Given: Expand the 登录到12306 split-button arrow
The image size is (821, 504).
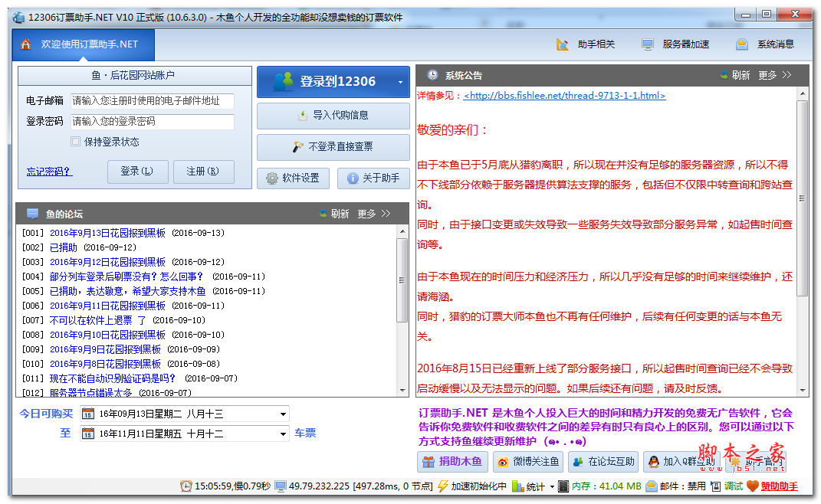Looking at the screenshot, I should [x=401, y=82].
